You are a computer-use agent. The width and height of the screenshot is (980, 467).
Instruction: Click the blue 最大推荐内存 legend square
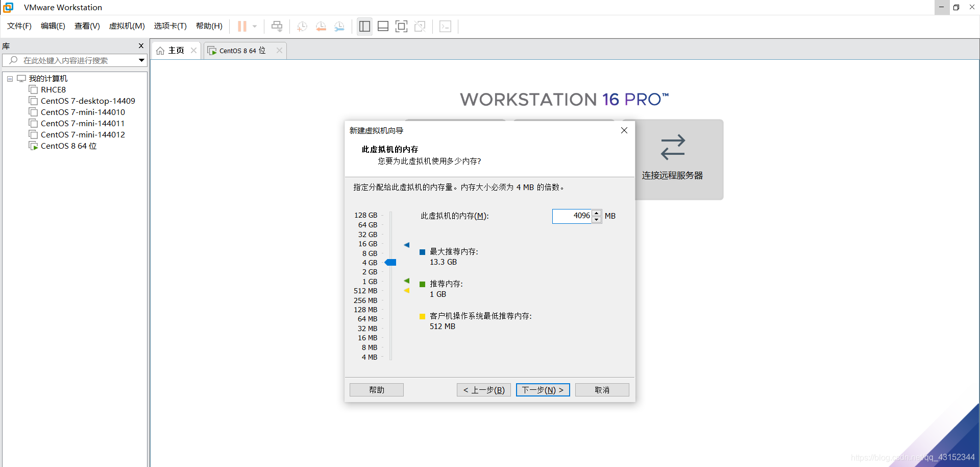click(x=423, y=252)
